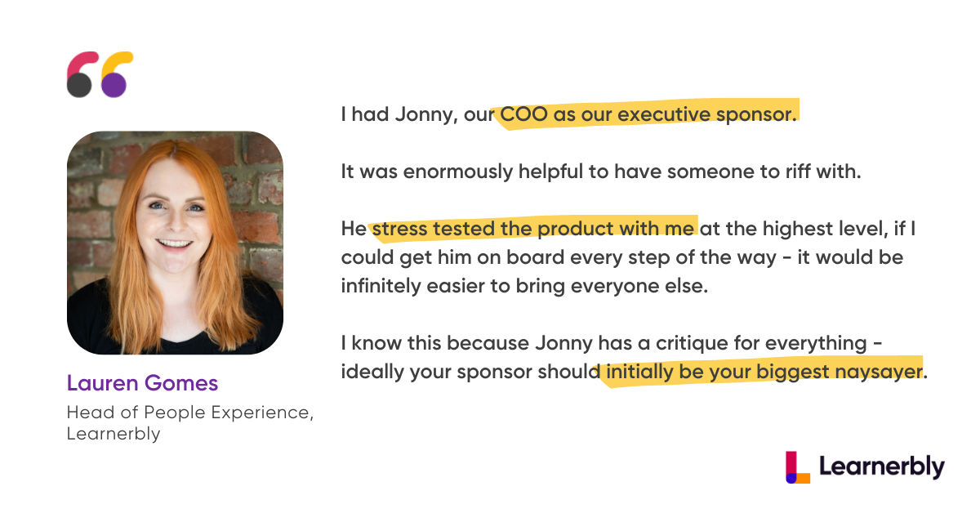The image size is (980, 513).
Task: Click the yellow curve of the quote icon
Action: pyautogui.click(x=118, y=64)
